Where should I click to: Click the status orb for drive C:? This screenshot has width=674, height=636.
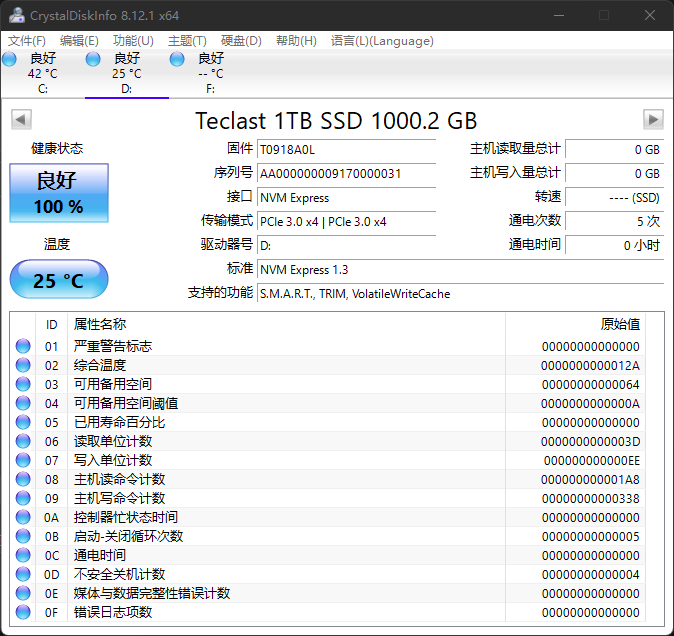(x=10, y=59)
